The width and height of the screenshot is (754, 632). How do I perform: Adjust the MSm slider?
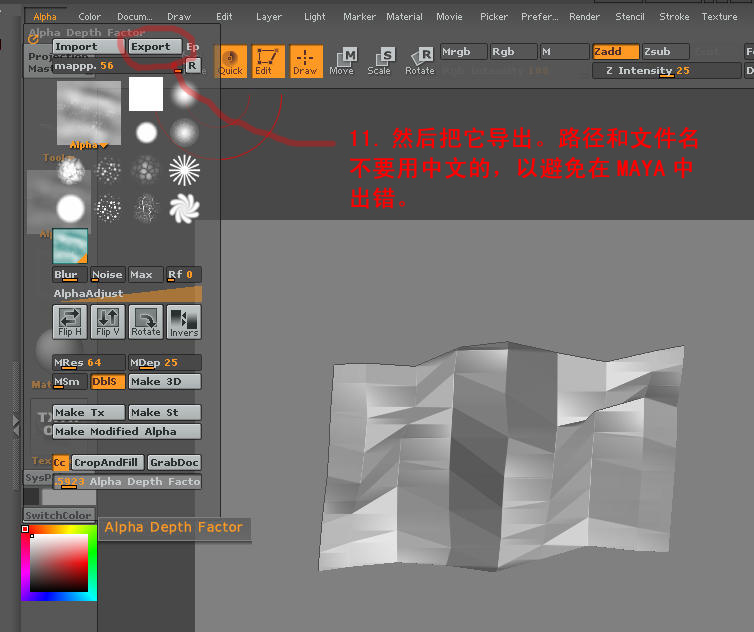tap(69, 382)
